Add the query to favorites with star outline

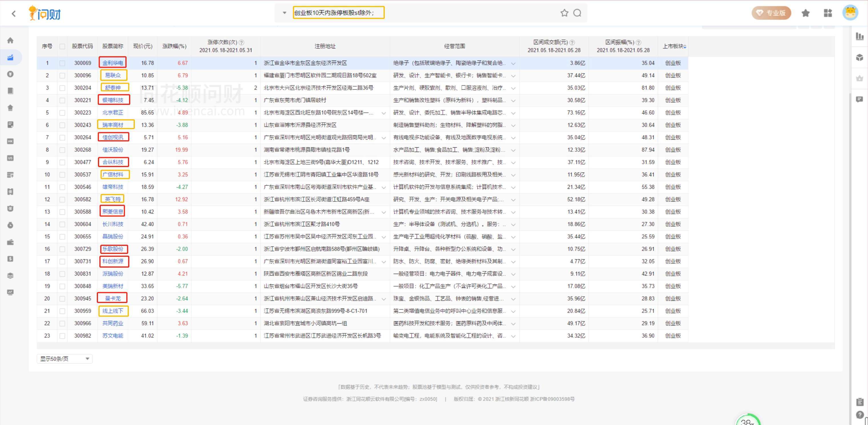coord(564,13)
